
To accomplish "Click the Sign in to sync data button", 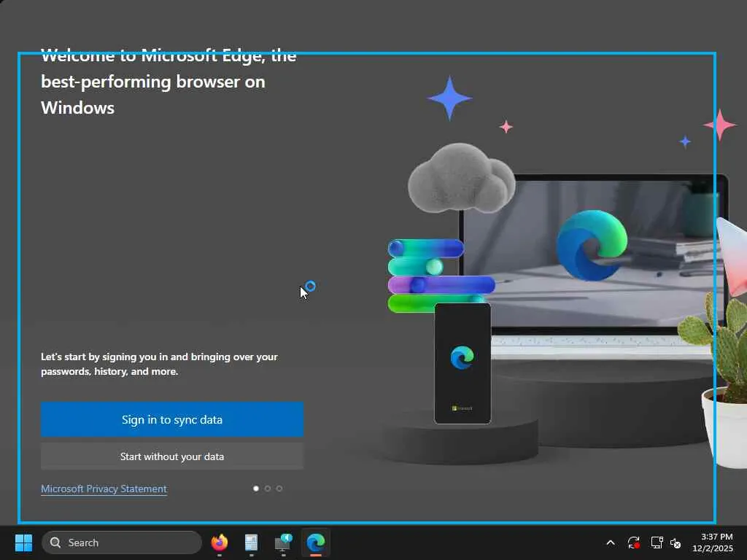I will click(172, 419).
